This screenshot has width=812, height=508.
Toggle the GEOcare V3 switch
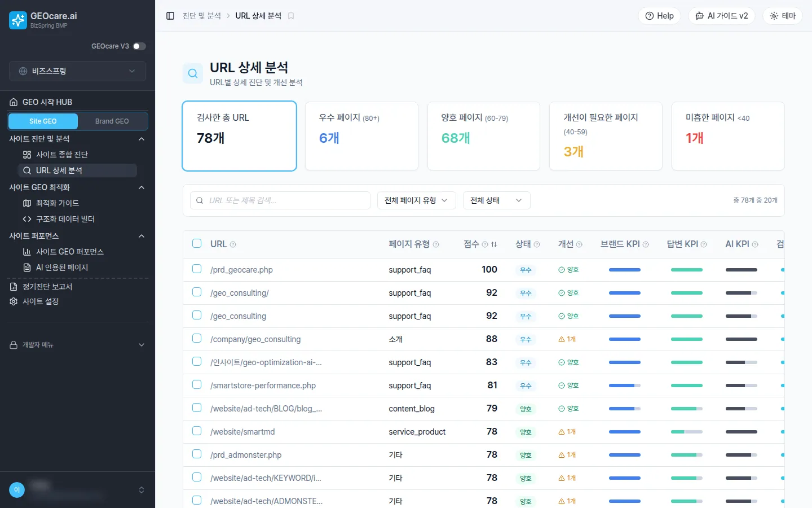[139, 46]
